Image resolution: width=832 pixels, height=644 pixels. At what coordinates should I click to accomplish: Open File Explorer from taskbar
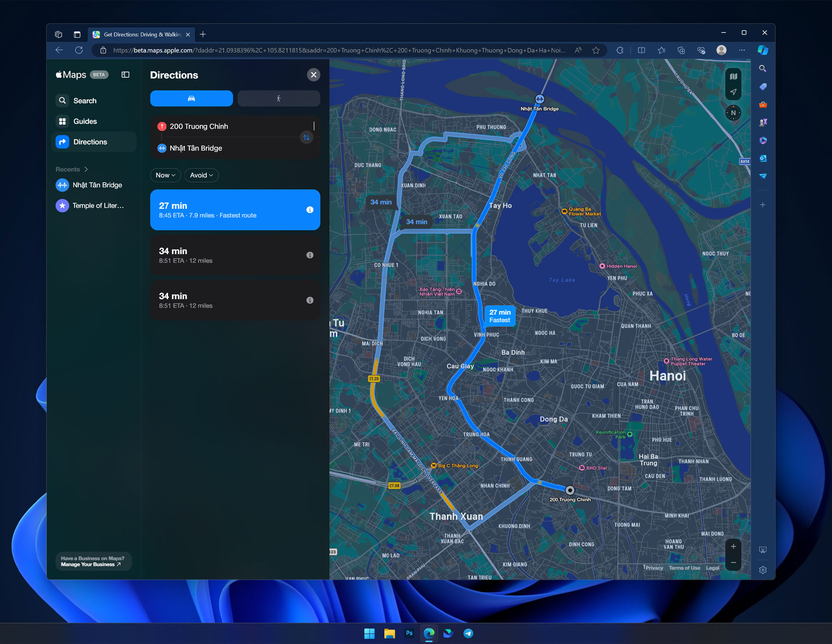click(389, 634)
